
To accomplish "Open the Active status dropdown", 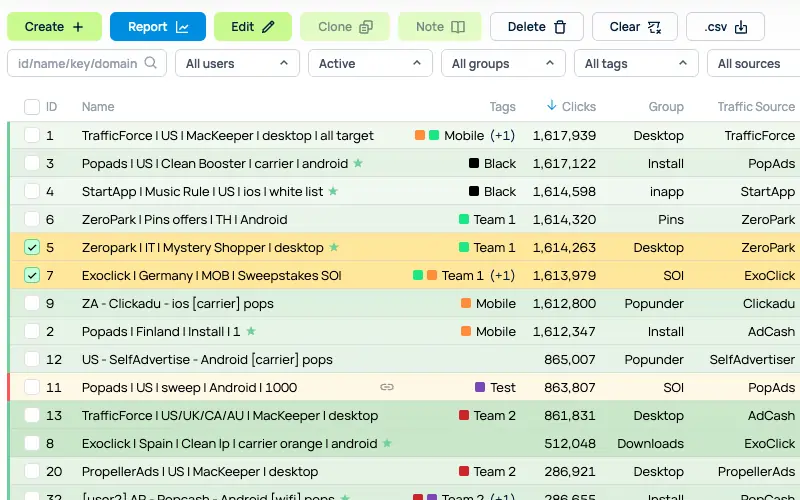I will point(370,63).
